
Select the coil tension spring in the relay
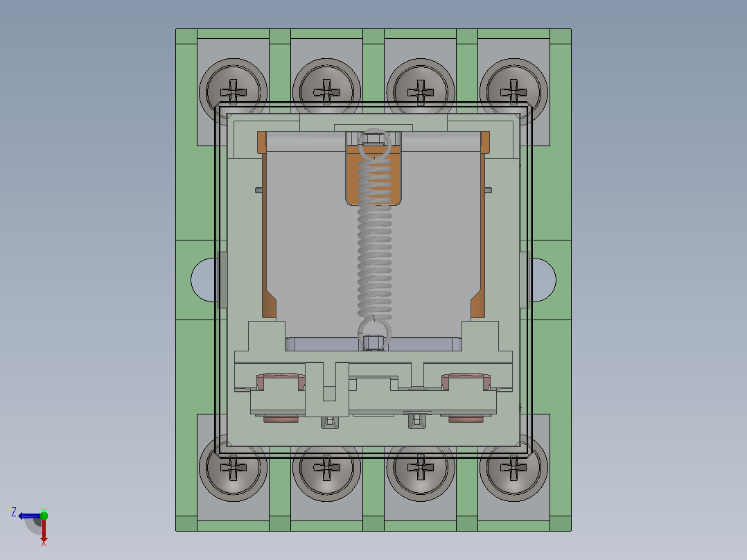pyautogui.click(x=374, y=238)
